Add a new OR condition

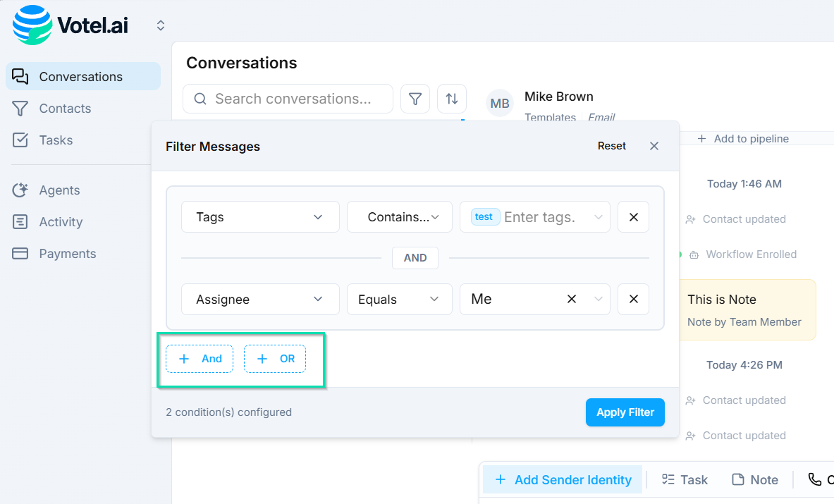pyautogui.click(x=275, y=359)
